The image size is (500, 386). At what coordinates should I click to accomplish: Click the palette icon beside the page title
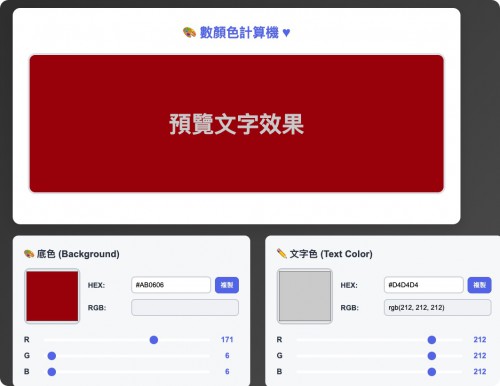tap(189, 33)
